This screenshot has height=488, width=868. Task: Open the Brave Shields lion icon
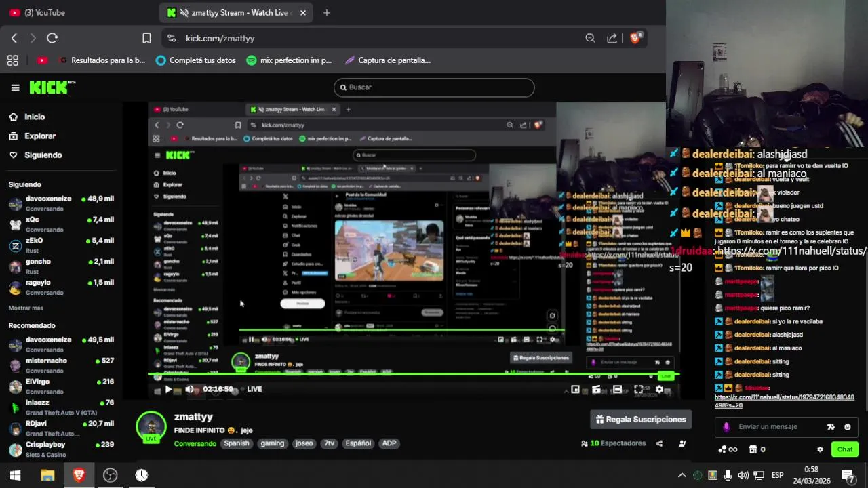coord(635,38)
